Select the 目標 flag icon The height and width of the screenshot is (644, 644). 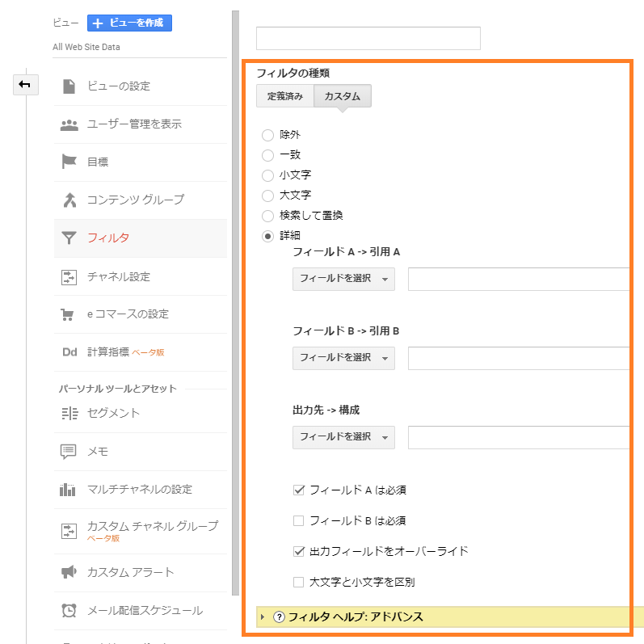[x=69, y=162]
